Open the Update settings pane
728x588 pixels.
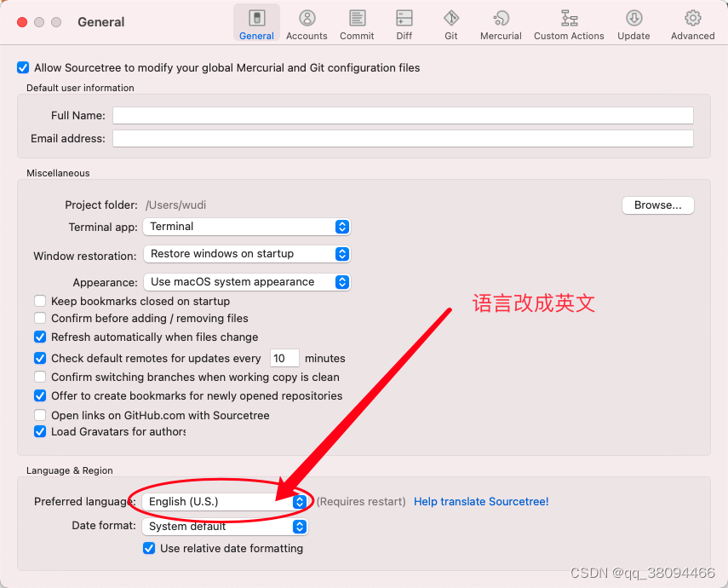633,23
